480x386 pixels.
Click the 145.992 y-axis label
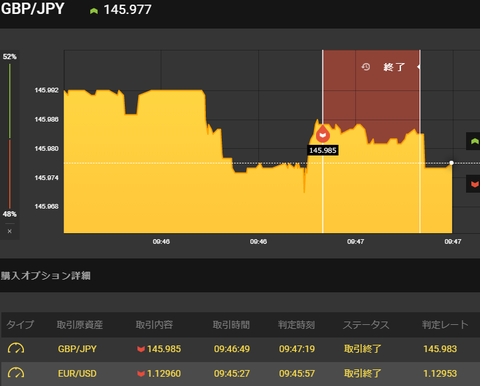coord(46,90)
